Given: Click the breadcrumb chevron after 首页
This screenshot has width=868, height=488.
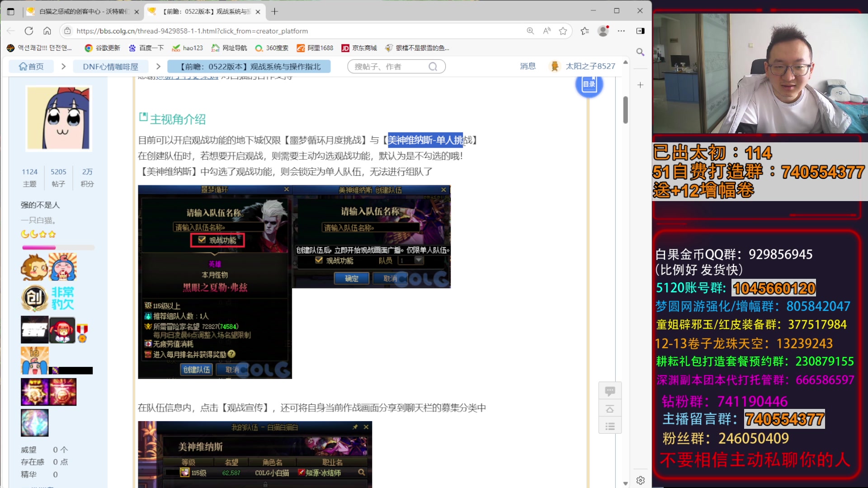Looking at the screenshot, I should pyautogui.click(x=63, y=66).
